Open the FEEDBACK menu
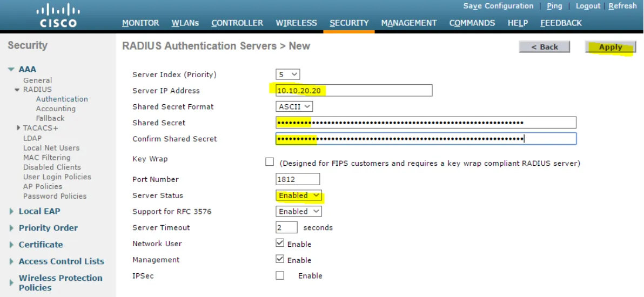 tap(561, 23)
